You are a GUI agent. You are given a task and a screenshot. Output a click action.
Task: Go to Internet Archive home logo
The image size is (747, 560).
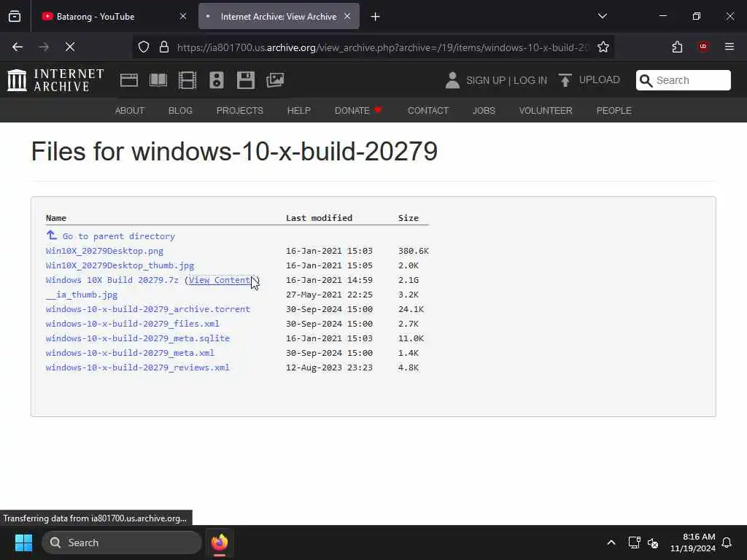point(55,80)
